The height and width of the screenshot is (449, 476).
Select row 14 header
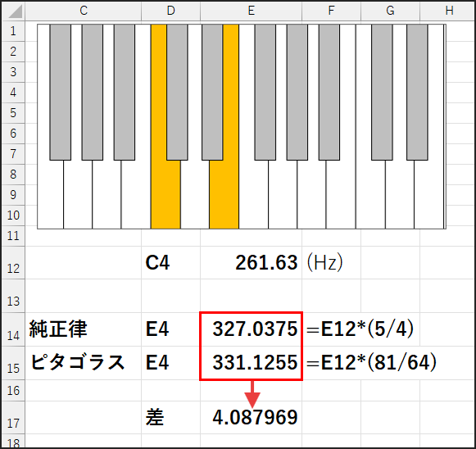coord(13,329)
